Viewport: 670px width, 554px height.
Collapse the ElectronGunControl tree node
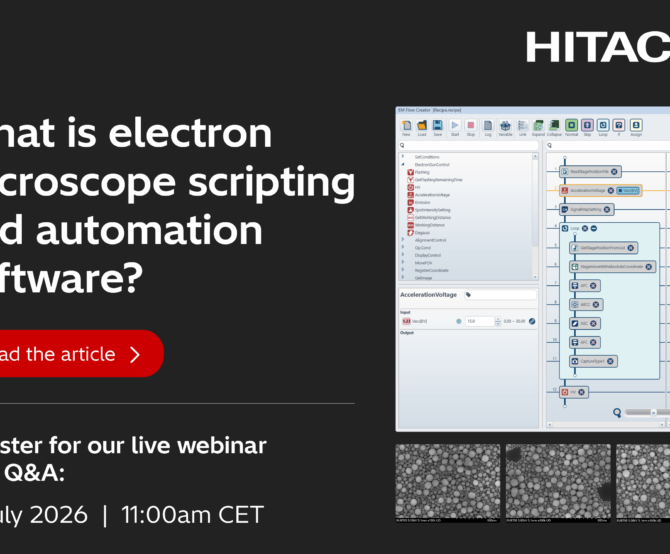point(403,164)
